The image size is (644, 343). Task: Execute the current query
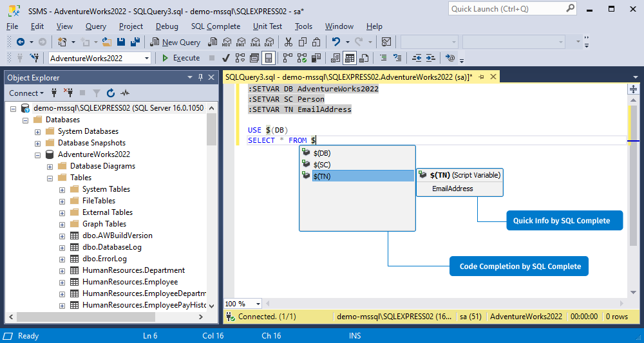181,58
